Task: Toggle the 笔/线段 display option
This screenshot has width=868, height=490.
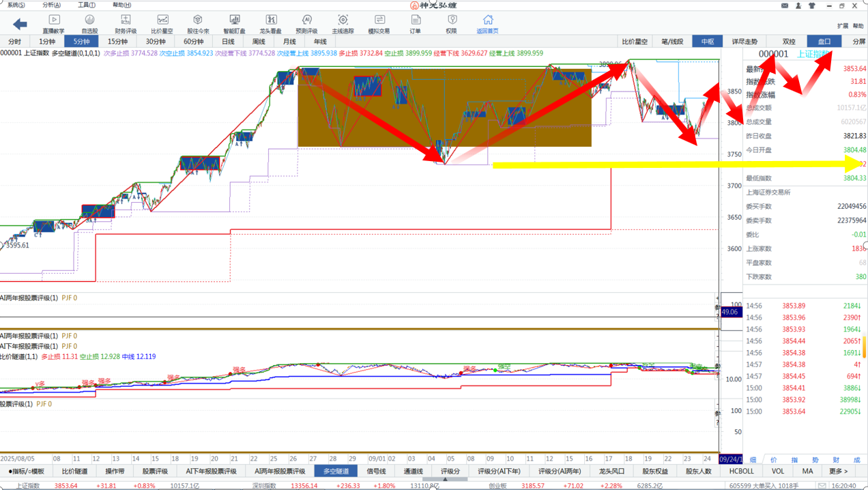Action: coord(672,42)
